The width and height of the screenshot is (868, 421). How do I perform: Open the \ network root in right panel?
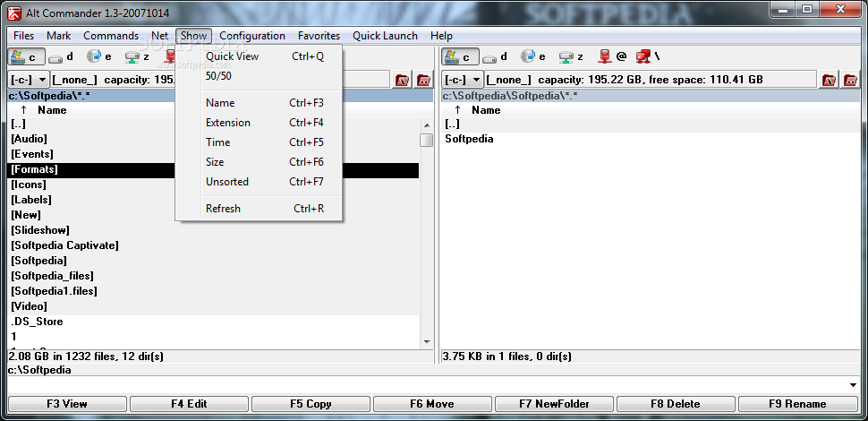tap(649, 56)
